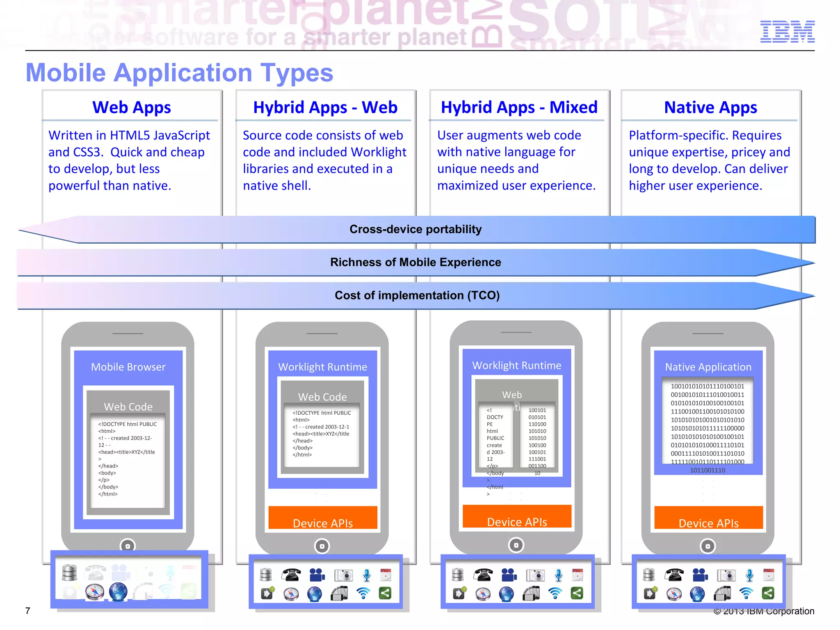
Task: Tap the home button on the Hybrid Apps - Web phone
Action: click(x=322, y=546)
